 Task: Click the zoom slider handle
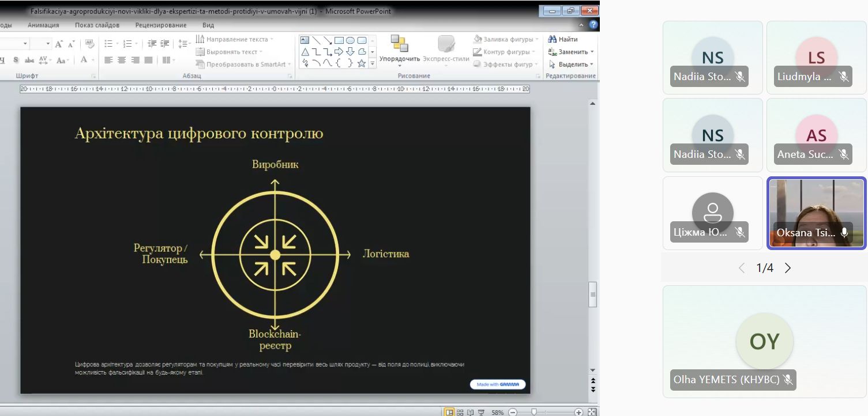pos(534,412)
